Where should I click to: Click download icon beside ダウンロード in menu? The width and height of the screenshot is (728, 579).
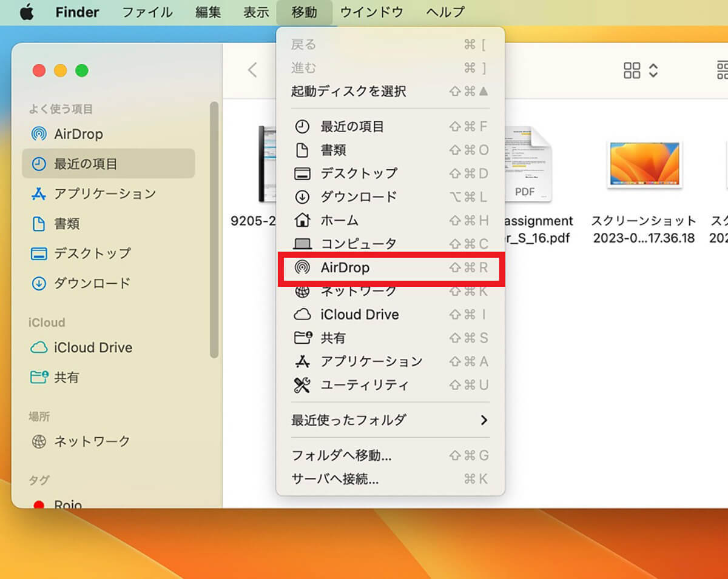tap(302, 197)
